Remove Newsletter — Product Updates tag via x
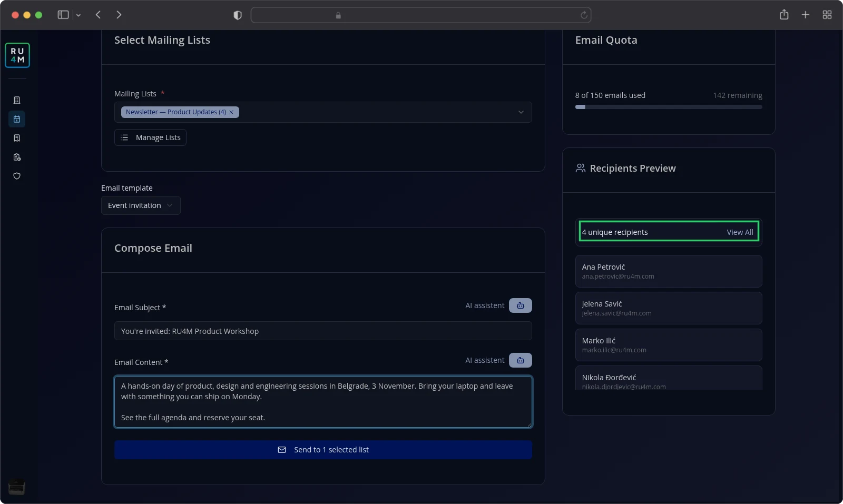The image size is (843, 504). tap(231, 112)
